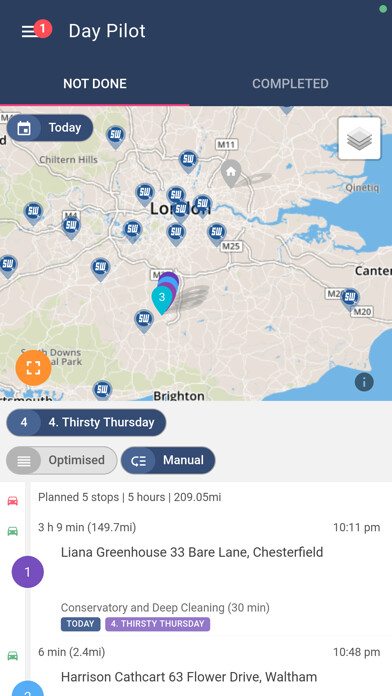Screen dimensions: 392x696
Task: Open the map info icon
Action: click(364, 382)
